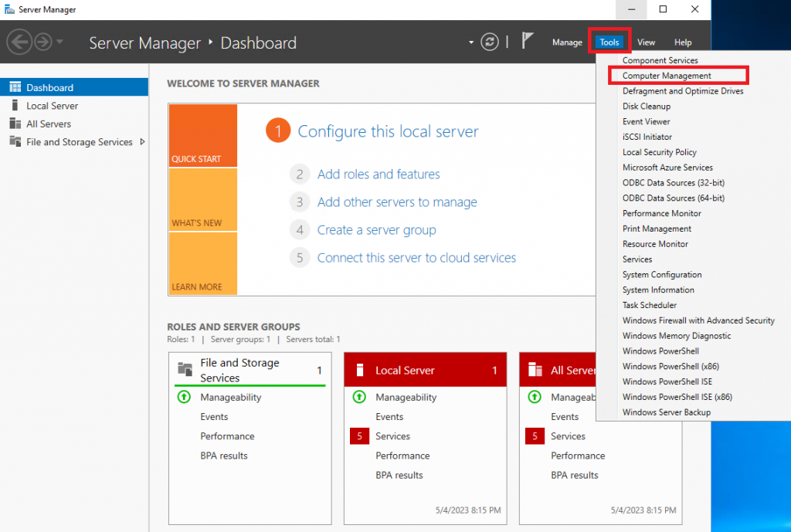
Task: Launch Windows PowerShell (x86) entry
Action: 670,366
